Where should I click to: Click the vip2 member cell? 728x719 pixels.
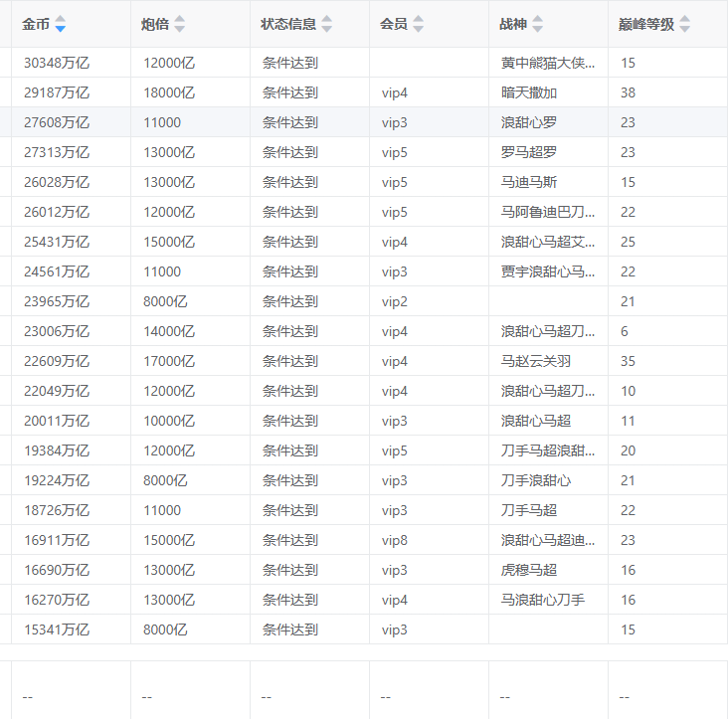[x=395, y=301]
